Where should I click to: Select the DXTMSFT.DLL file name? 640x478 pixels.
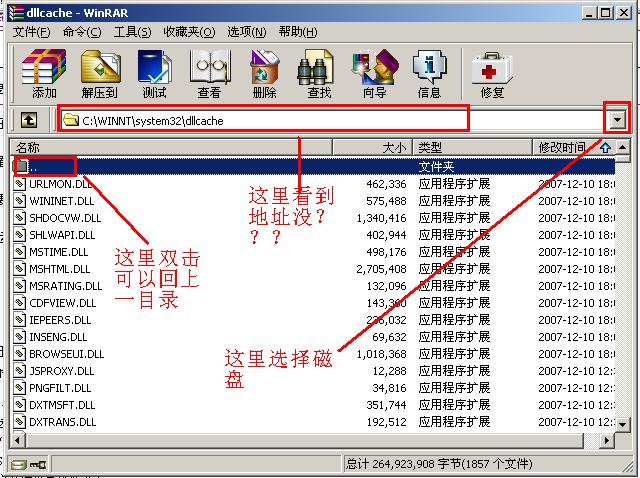tap(62, 405)
